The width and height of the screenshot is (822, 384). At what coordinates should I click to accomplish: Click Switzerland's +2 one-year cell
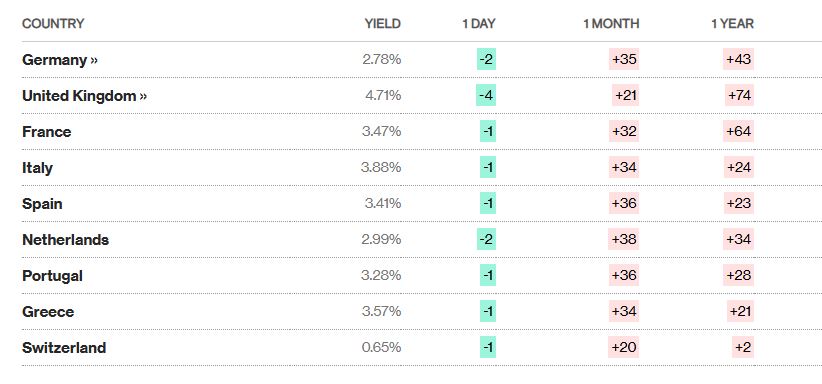coord(743,347)
